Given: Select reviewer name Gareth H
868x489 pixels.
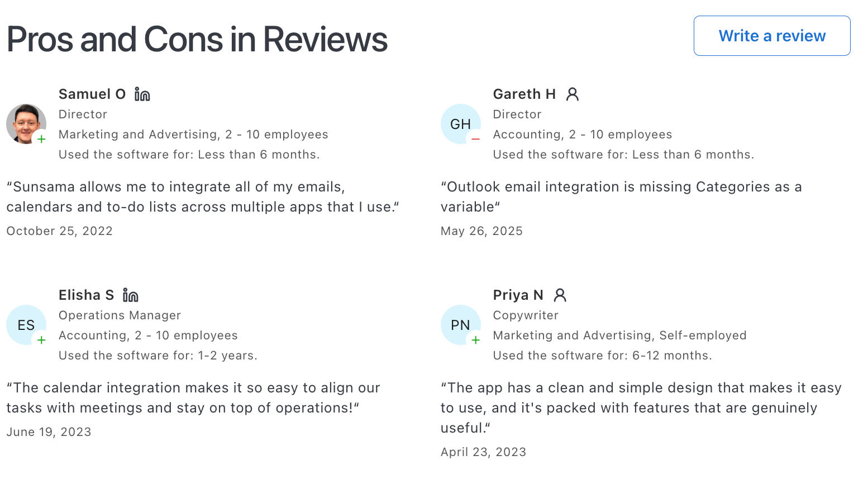Looking at the screenshot, I should pos(524,94).
